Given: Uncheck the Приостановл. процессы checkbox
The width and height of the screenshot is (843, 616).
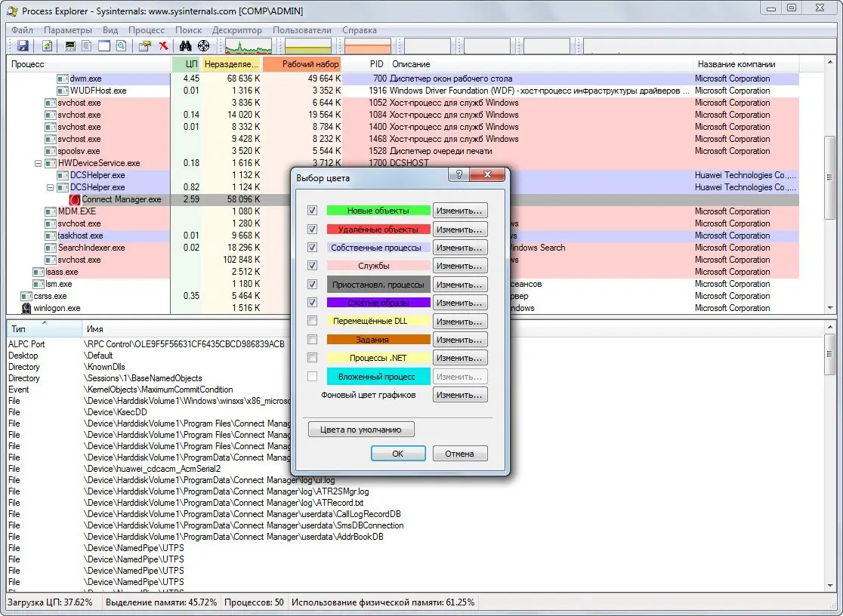Looking at the screenshot, I should (x=313, y=285).
